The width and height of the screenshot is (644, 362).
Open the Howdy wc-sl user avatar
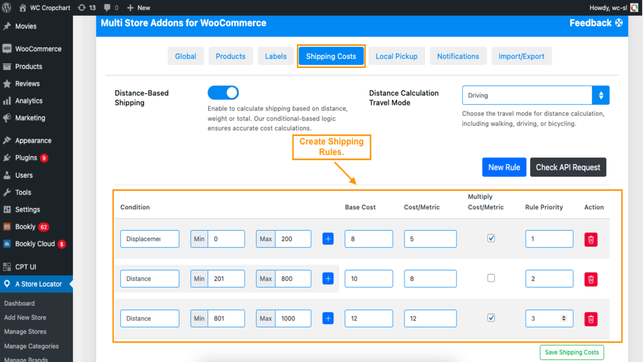[634, 8]
